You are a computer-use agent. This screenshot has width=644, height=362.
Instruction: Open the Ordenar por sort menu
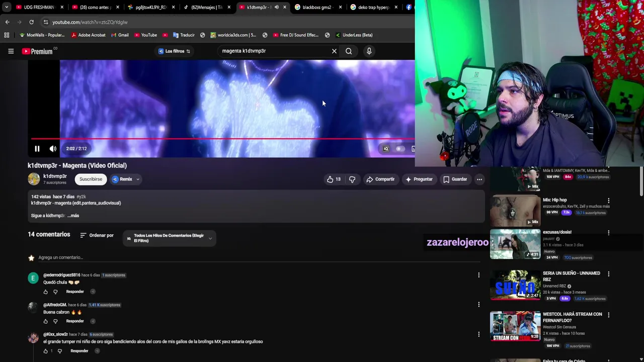pos(97,235)
